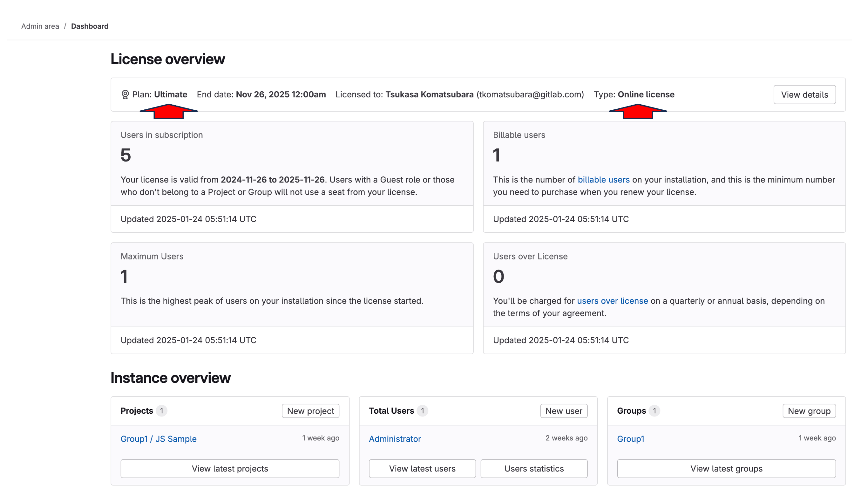The image size is (868, 503).
Task: Open the Group1 group page
Action: pos(630,439)
